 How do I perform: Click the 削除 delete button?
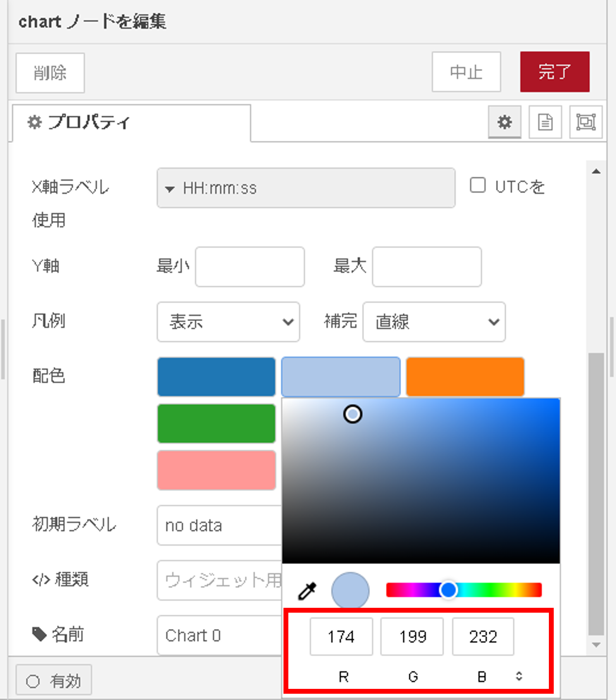click(50, 73)
